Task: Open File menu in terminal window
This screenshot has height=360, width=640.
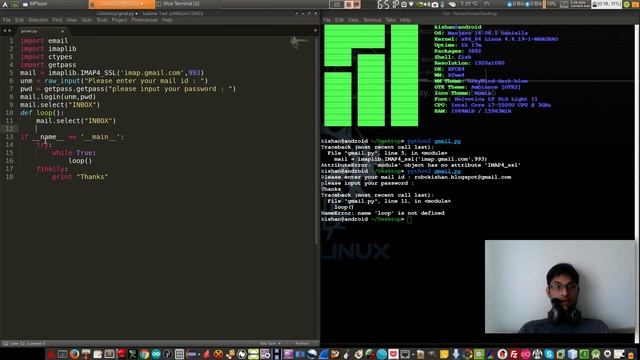Action: pyautogui.click(x=327, y=20)
